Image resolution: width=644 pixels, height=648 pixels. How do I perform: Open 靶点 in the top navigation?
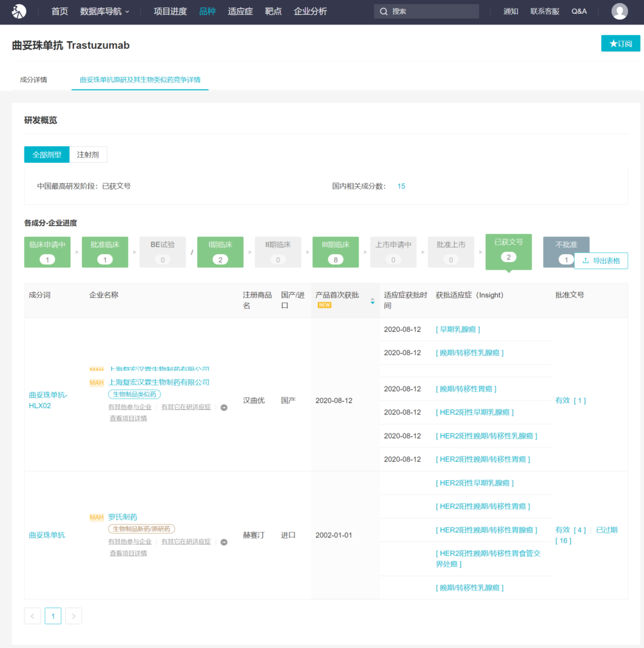(273, 11)
